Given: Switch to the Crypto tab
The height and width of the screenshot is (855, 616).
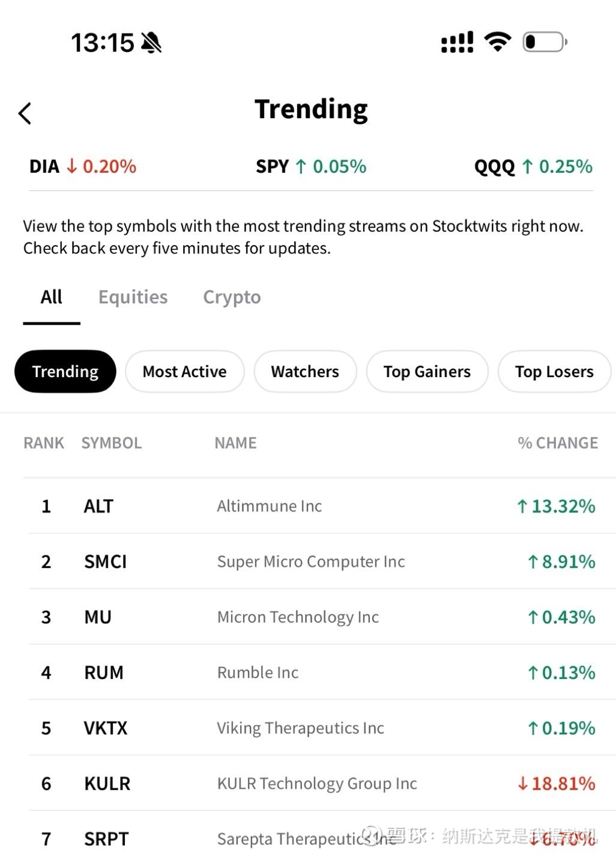Looking at the screenshot, I should 232,297.
